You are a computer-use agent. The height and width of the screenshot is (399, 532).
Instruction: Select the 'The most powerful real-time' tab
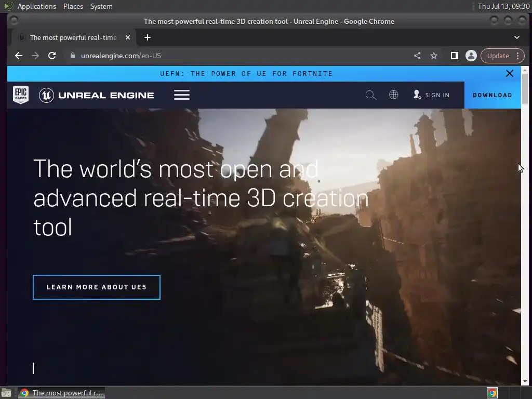(73, 37)
